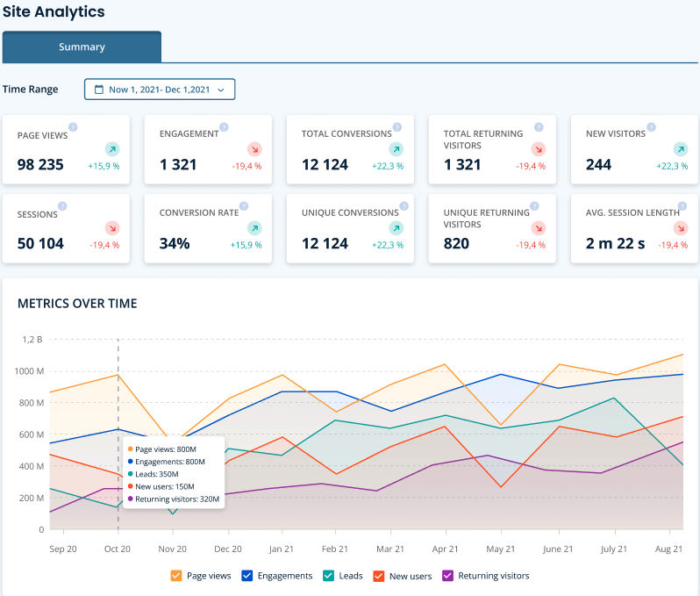Toggle the Engagements series checkbox

coord(246,576)
